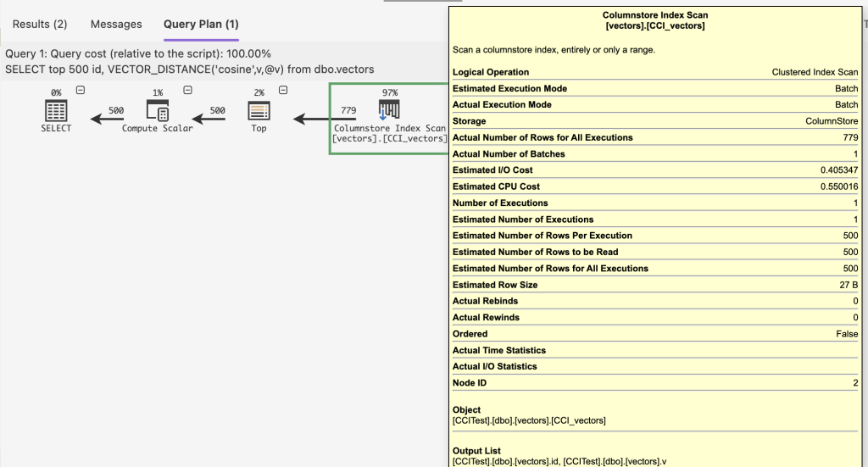This screenshot has width=868, height=467.
Task: Open the Messages tab
Action: coord(116,24)
